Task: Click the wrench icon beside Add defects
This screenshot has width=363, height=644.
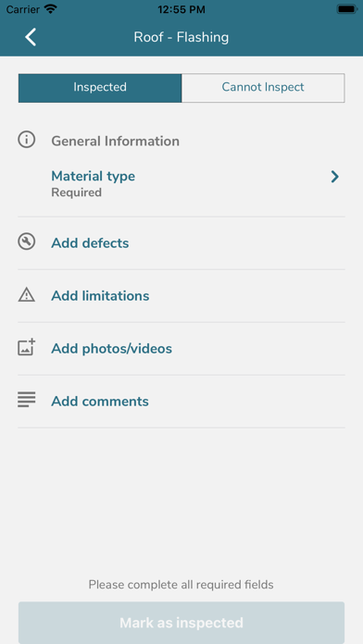Action: [26, 241]
